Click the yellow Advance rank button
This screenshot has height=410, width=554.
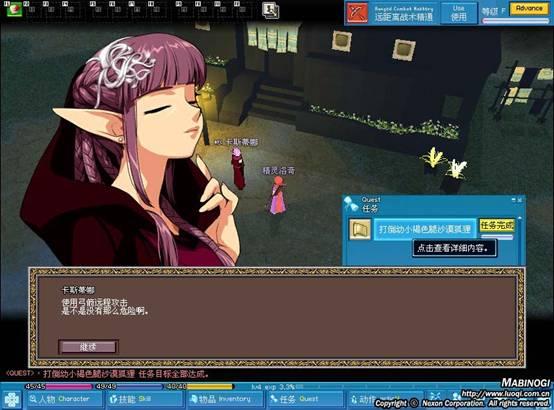click(529, 8)
